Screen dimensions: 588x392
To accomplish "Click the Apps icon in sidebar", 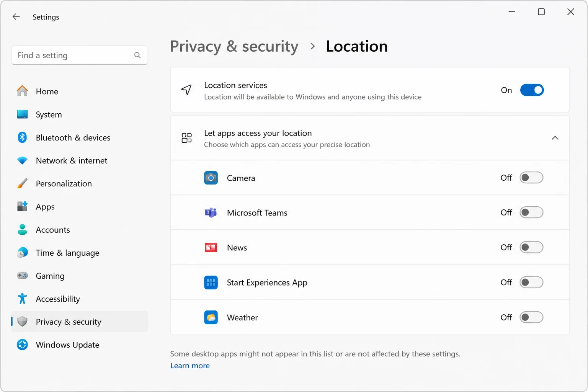I will [x=23, y=206].
